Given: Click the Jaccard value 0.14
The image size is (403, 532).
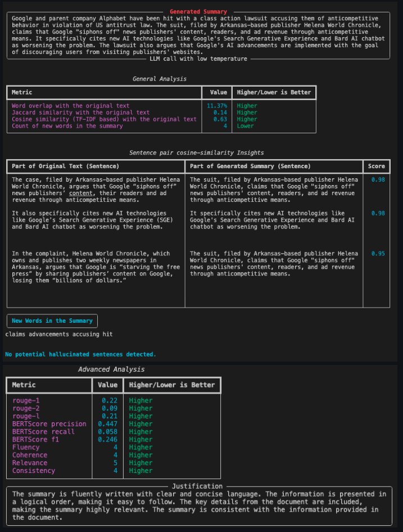Looking at the screenshot, I should point(220,112).
